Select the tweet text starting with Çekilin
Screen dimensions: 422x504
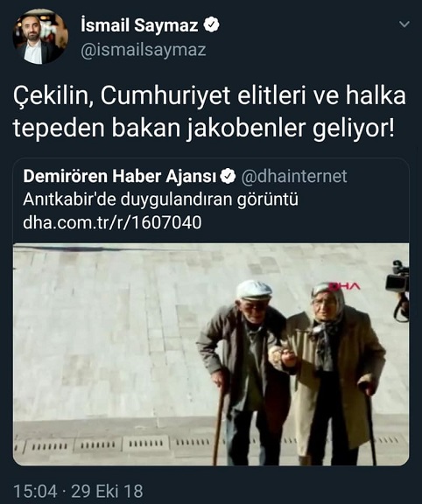(209, 112)
